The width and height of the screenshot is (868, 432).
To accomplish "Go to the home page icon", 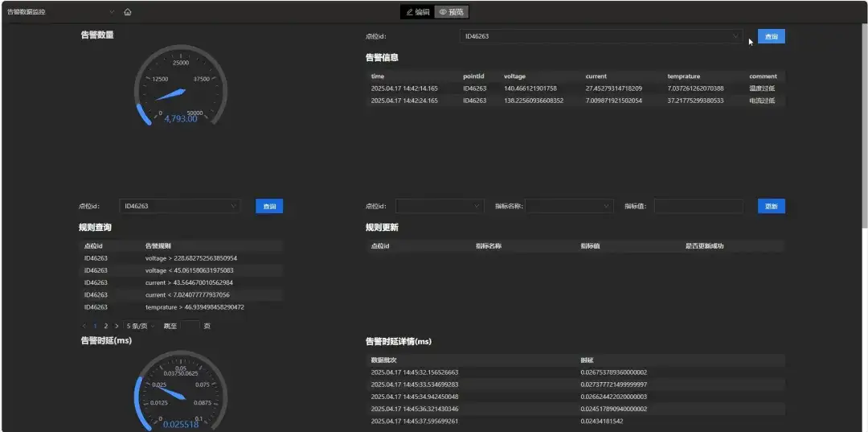I will click(x=127, y=11).
